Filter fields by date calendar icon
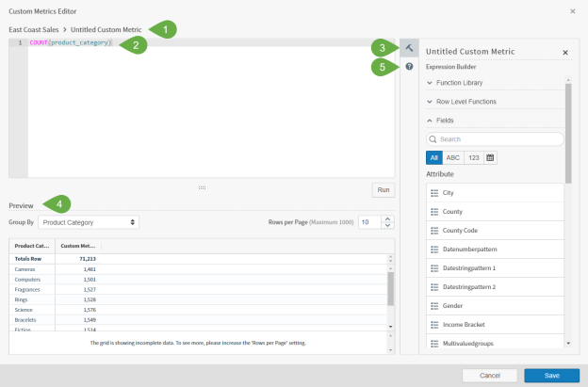Image resolution: width=588 pixels, height=387 pixels. 490,158
